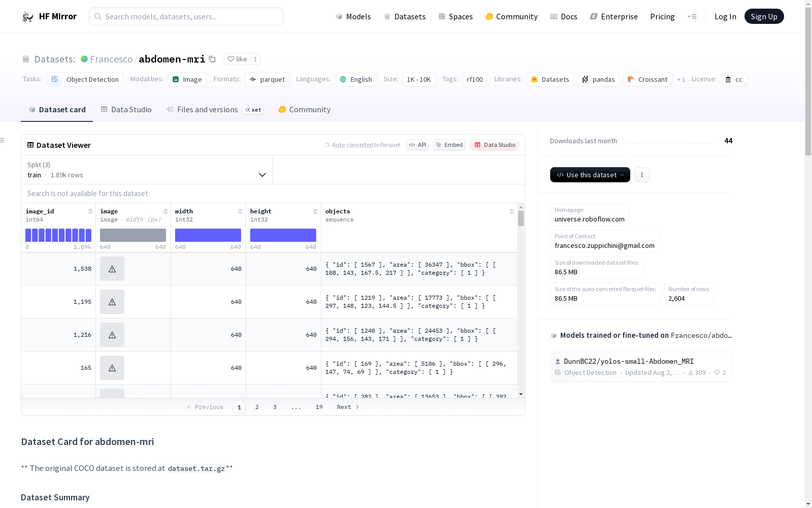Sort the image column

(165, 211)
